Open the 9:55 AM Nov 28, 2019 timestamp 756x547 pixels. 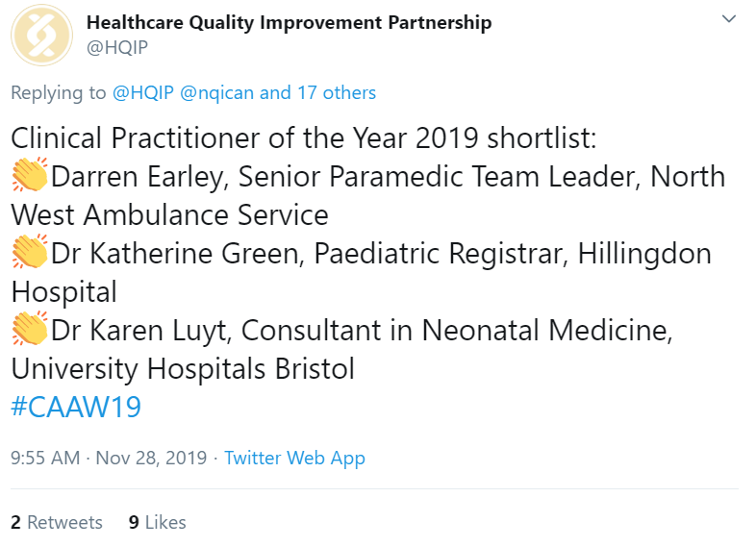coord(109,458)
